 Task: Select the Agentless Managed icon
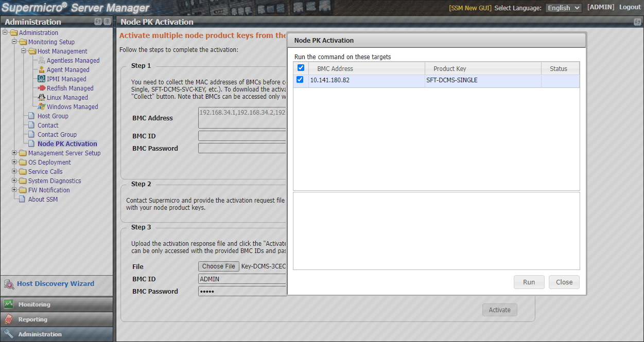(40, 60)
